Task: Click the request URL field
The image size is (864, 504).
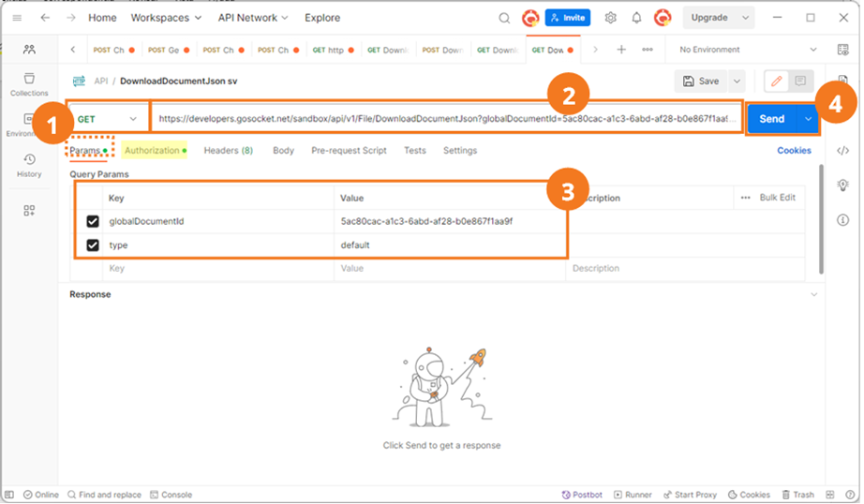Action: pos(447,119)
